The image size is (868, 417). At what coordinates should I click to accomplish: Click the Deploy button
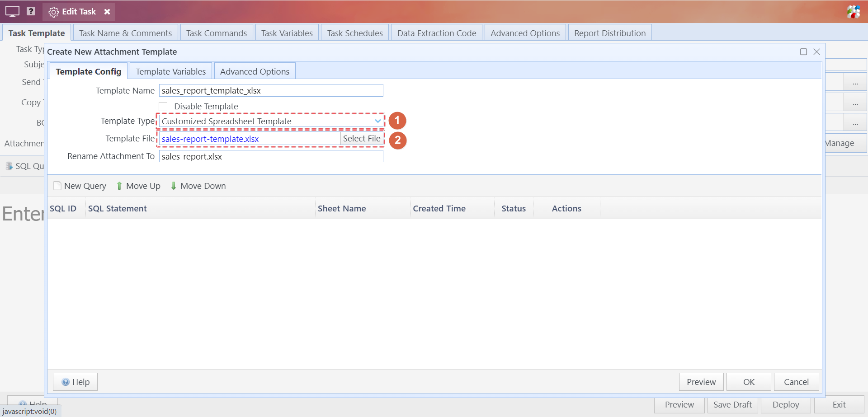[x=786, y=405]
